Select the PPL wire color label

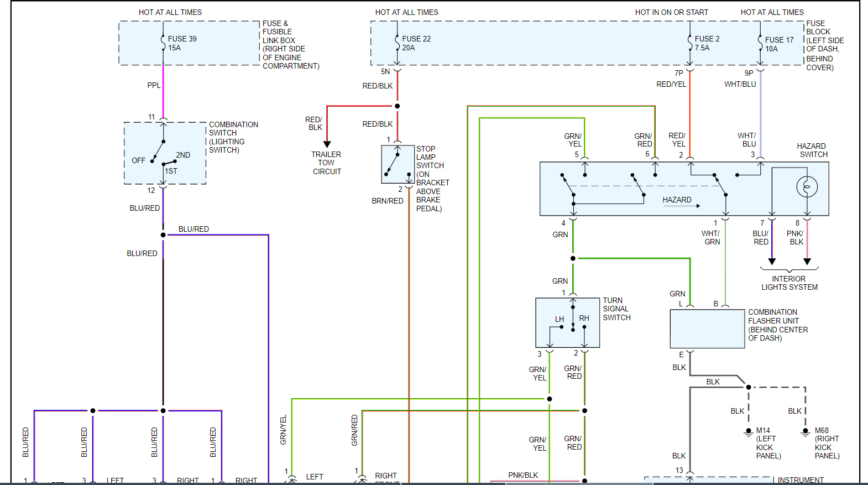[154, 85]
